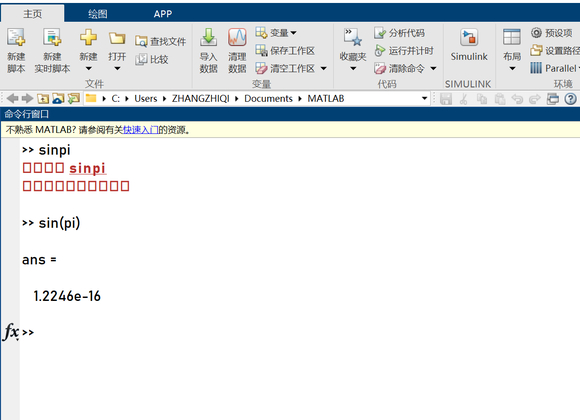Image resolution: width=580 pixels, height=420 pixels.
Task: Switch to the Plots (绘图) tab
Action: [x=98, y=14]
